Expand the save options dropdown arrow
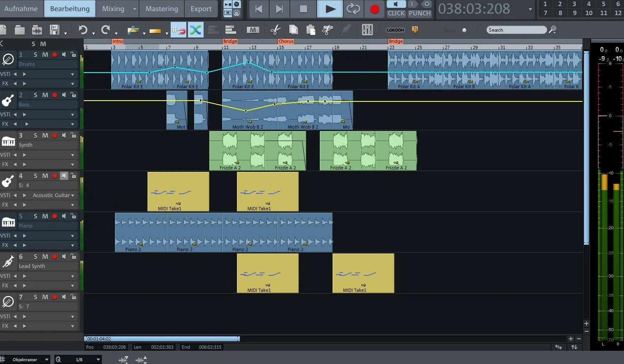The width and height of the screenshot is (624, 364). pyautogui.click(x=66, y=33)
